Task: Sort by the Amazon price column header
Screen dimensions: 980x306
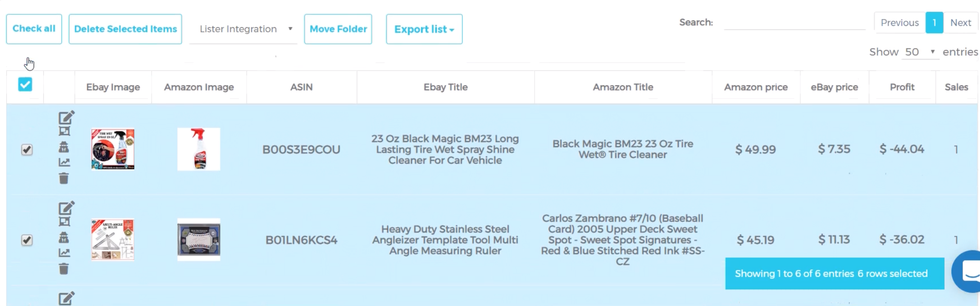Action: 756,87
